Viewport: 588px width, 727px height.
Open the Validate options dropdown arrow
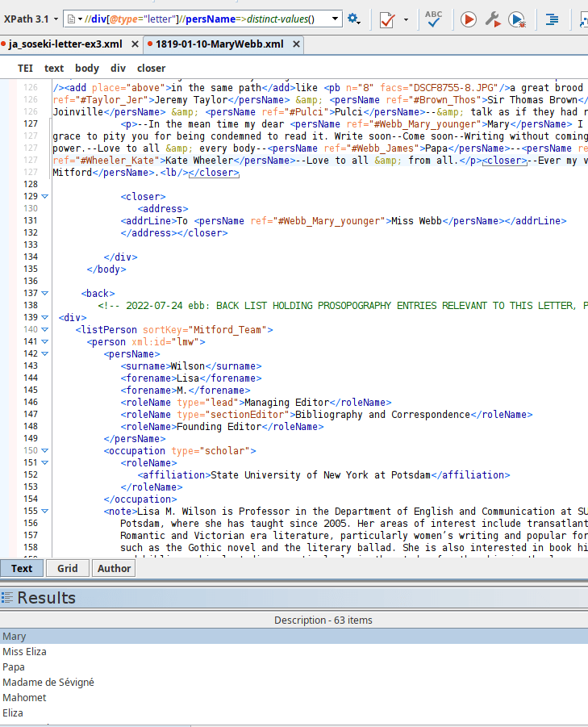407,19
